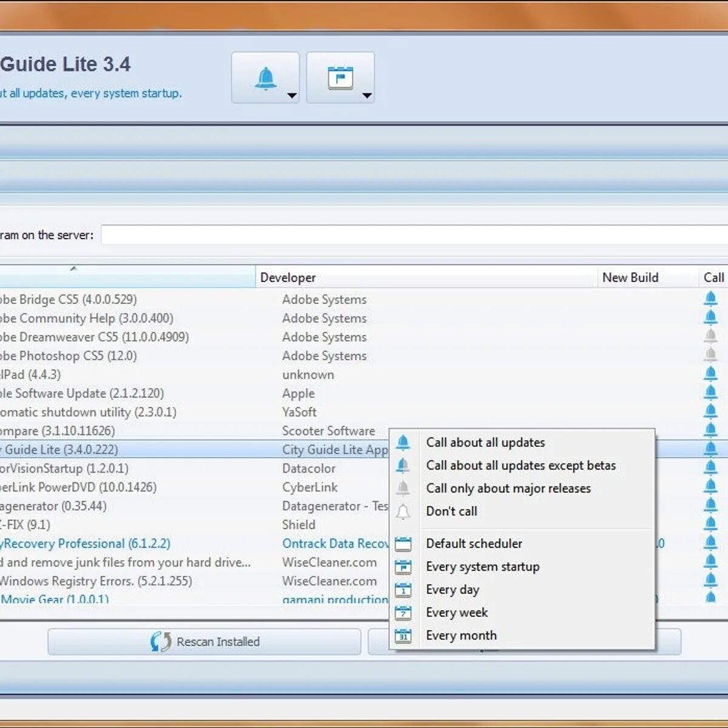Click the calendar scheduler toolbar button

coord(340,78)
